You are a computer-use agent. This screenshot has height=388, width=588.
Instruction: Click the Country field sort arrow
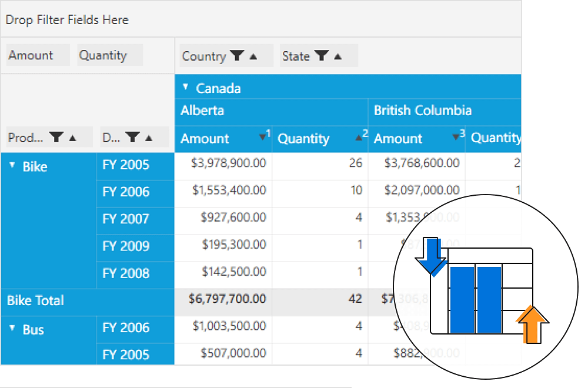(253, 56)
